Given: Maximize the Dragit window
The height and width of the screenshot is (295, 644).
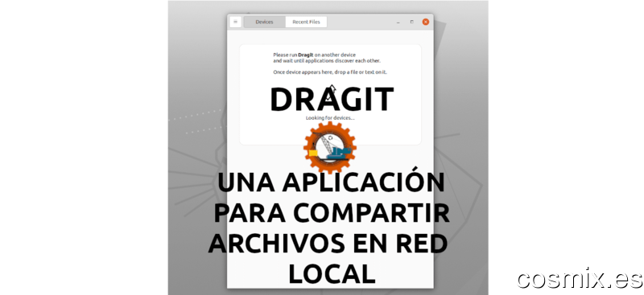Looking at the screenshot, I should click(x=411, y=23).
